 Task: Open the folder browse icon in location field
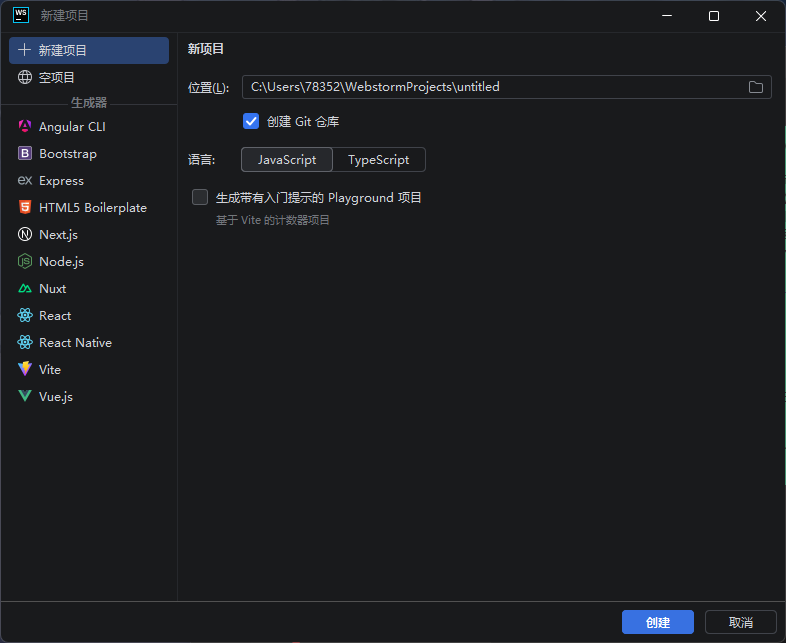(755, 87)
